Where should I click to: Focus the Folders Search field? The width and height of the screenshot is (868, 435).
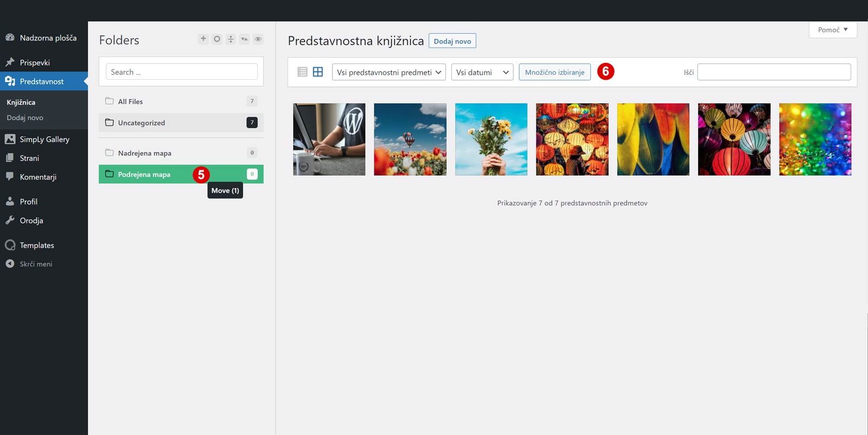182,72
